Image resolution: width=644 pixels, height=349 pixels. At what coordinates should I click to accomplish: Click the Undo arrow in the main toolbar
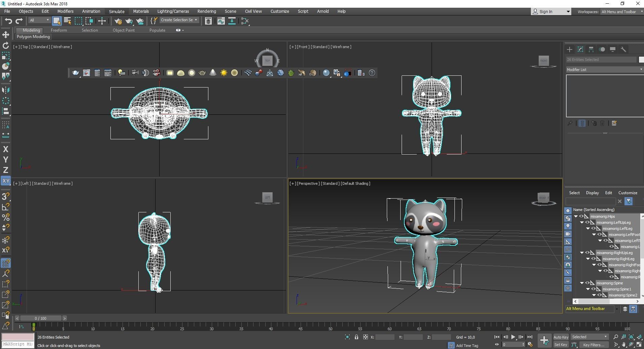(8, 21)
